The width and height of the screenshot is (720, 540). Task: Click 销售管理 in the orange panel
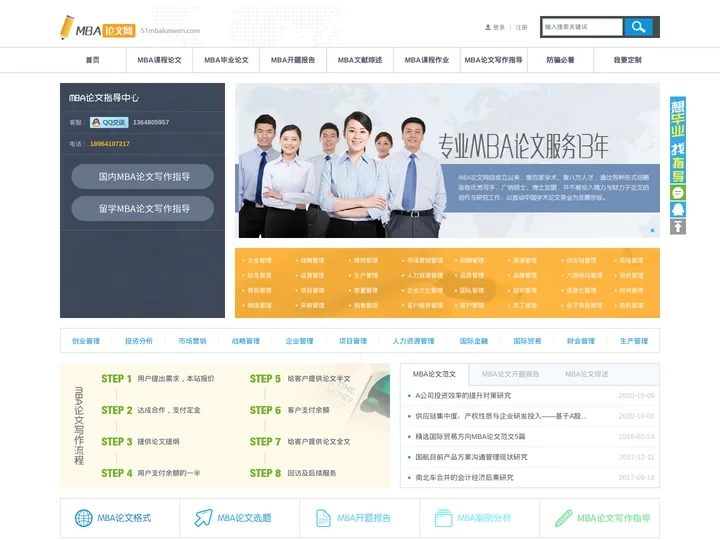(x=366, y=305)
